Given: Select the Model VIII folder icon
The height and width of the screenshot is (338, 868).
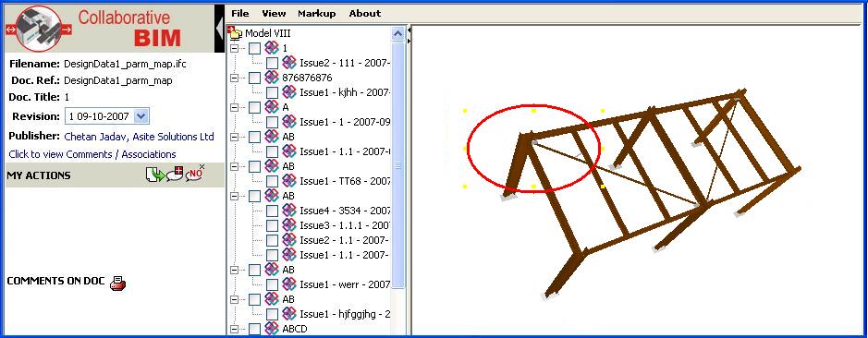Looking at the screenshot, I should (236, 33).
